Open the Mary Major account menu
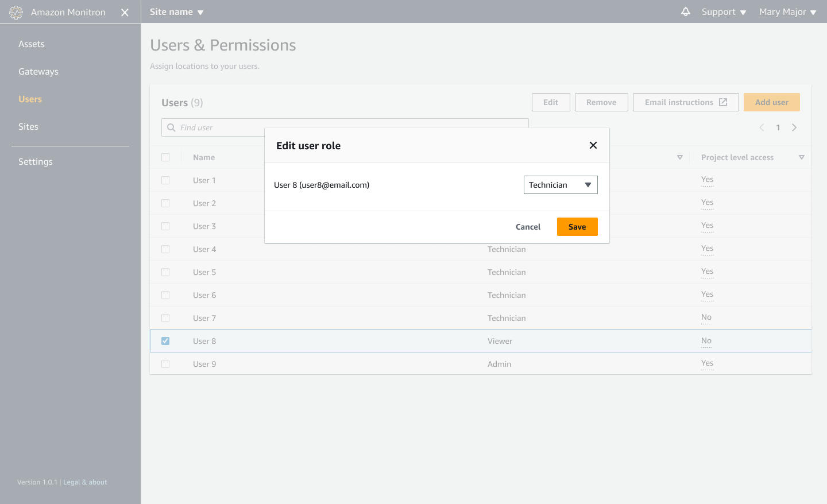827x504 pixels. tap(787, 11)
